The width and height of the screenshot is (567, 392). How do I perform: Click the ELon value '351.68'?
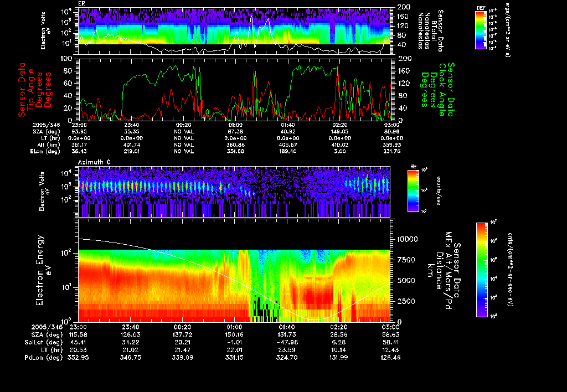(236, 152)
